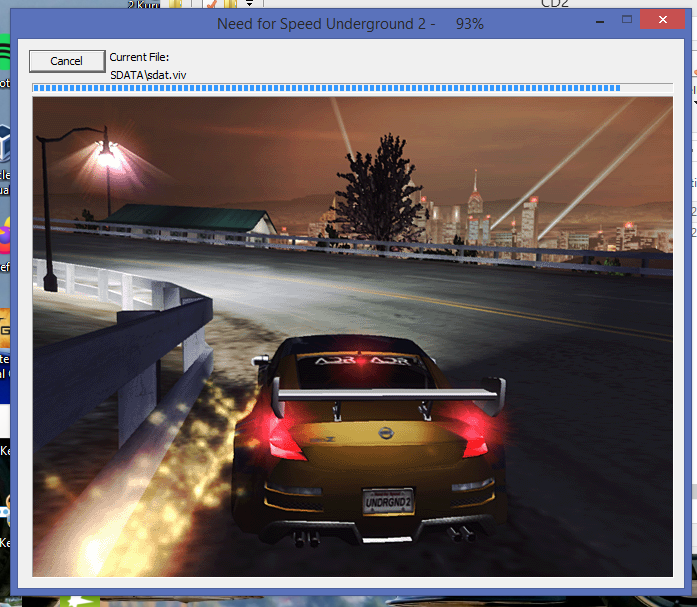The image size is (697, 607).
Task: Click the Nissan 350Z splash image
Action: pos(353,337)
